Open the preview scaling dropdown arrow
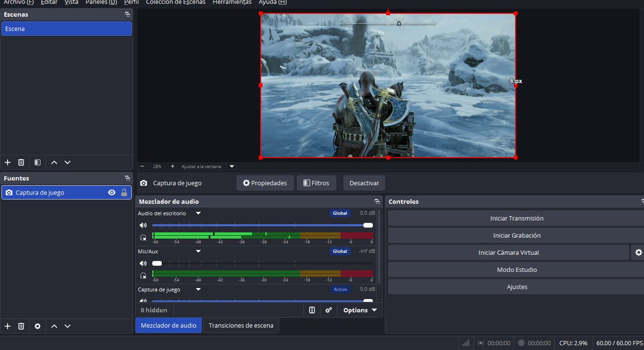This screenshot has width=644, height=350. pos(231,167)
